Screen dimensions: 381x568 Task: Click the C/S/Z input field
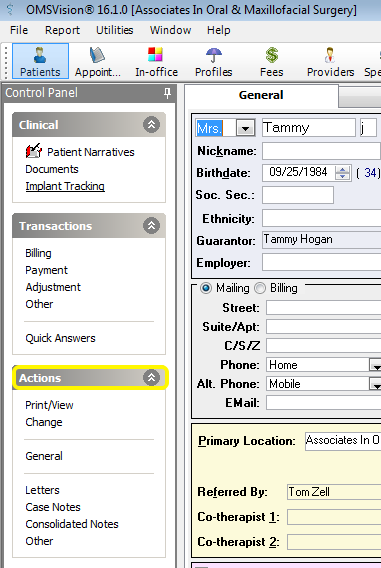[x=323, y=346]
